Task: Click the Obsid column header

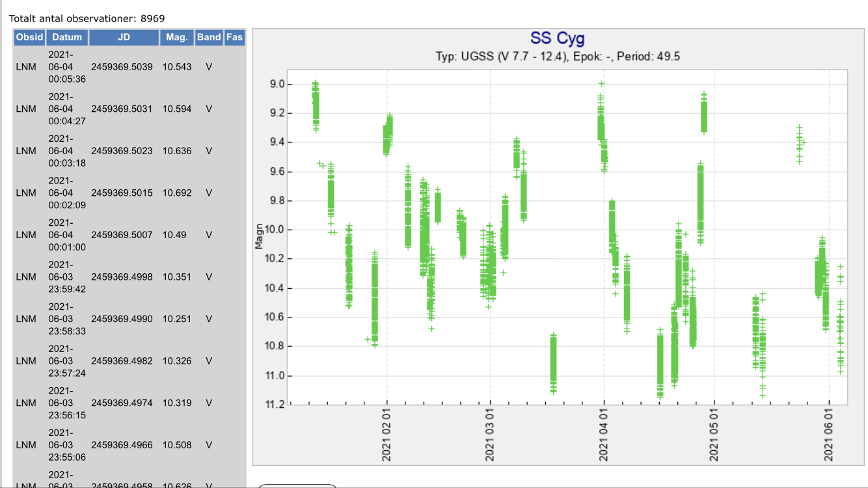Action: 29,37
